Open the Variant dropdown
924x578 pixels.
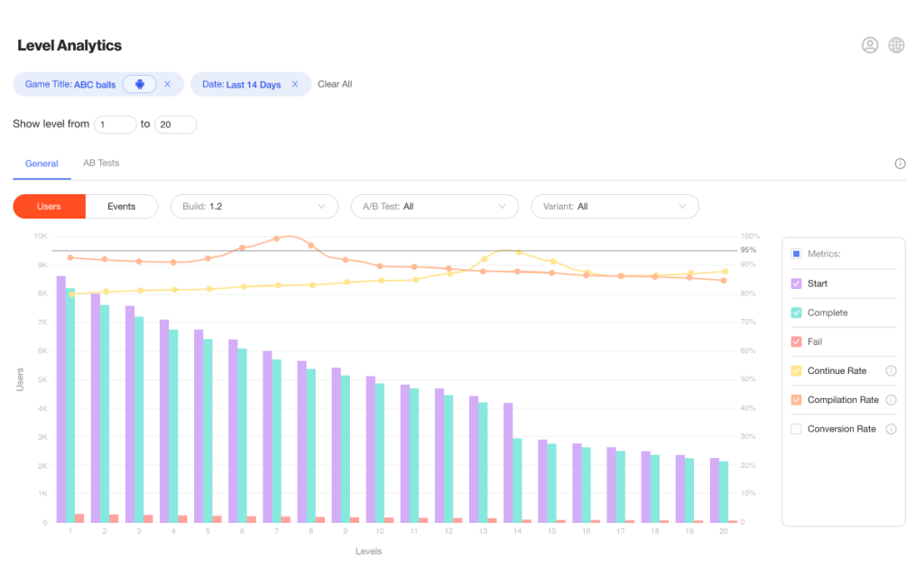pos(614,206)
